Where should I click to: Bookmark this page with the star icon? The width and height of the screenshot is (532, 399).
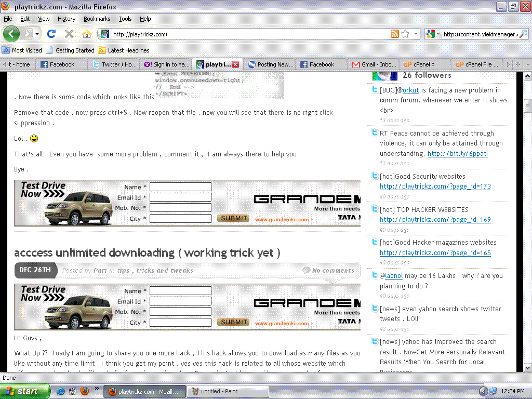405,34
